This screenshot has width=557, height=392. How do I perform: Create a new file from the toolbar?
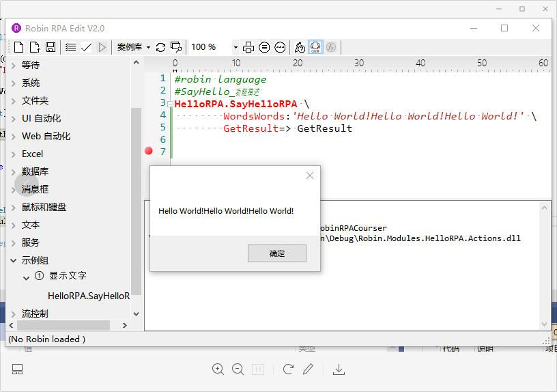pos(19,47)
